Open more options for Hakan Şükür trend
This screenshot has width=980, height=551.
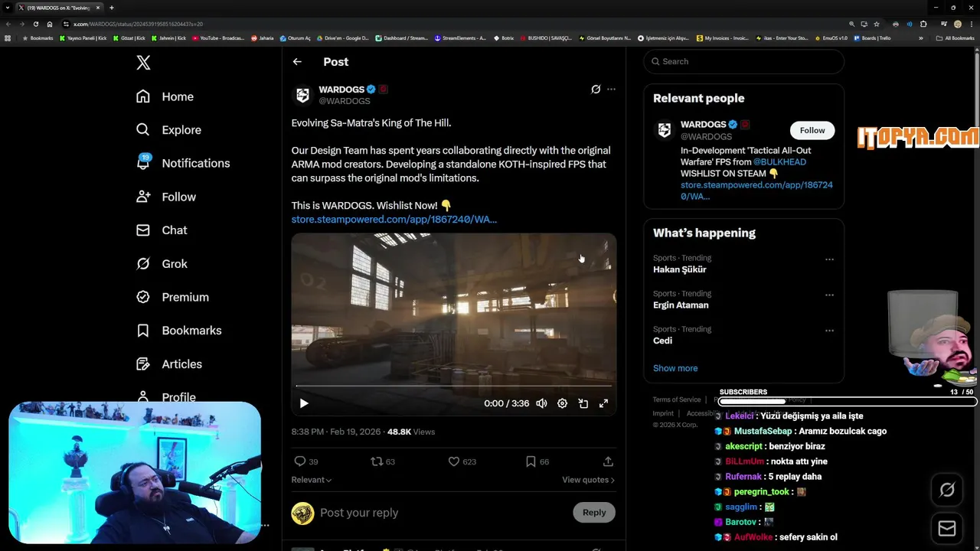click(829, 259)
